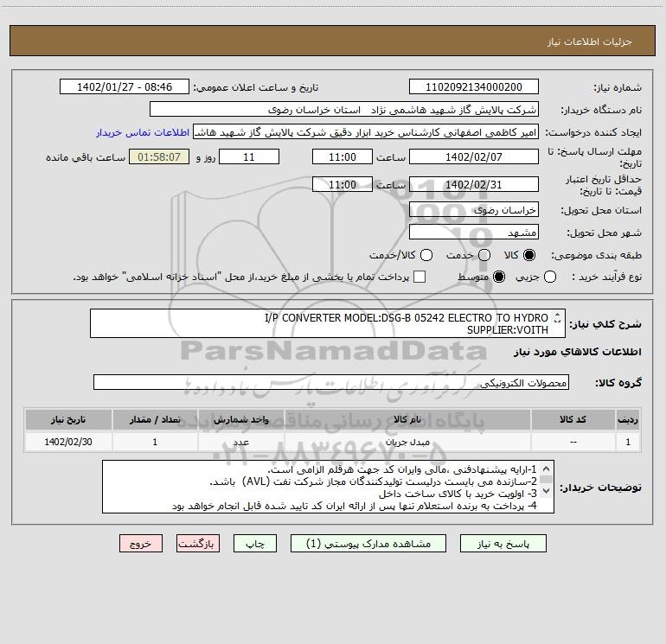The width and height of the screenshot is (666, 644).
Task: Click the نام دستگاه خریدار field
Action: [x=344, y=110]
